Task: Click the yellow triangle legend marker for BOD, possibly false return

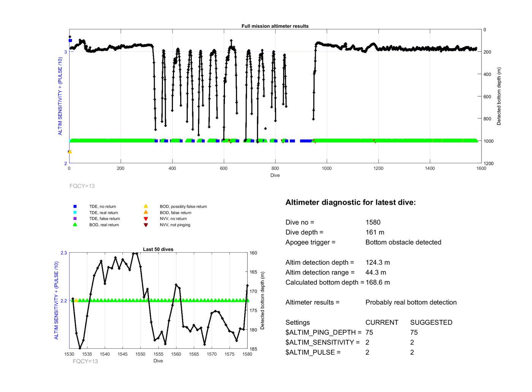Action: click(x=146, y=206)
